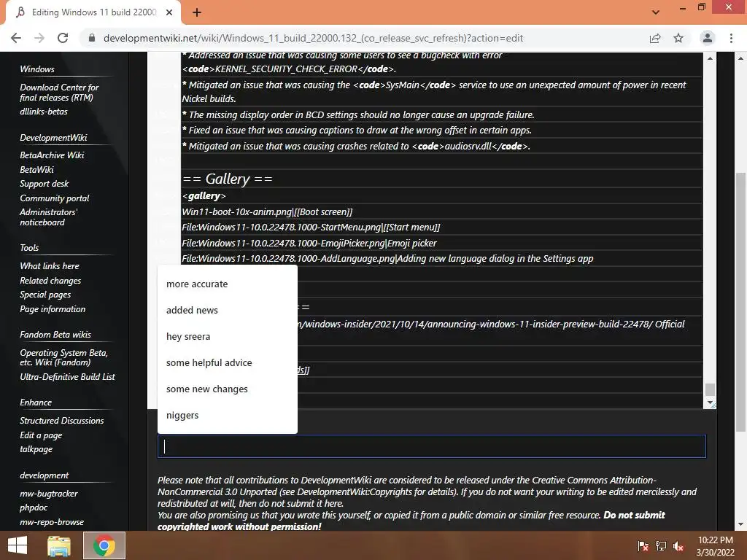Image resolution: width=747 pixels, height=560 pixels.
Task: Choose 'more accurate' autocomplete suggestion
Action: coord(228,284)
